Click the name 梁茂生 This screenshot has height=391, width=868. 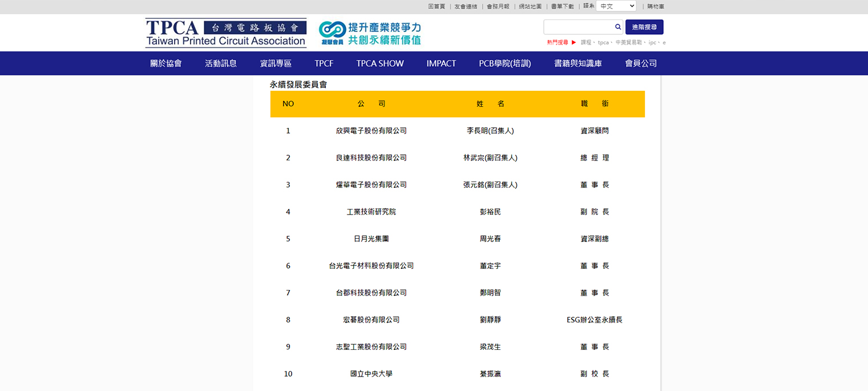[491, 347]
